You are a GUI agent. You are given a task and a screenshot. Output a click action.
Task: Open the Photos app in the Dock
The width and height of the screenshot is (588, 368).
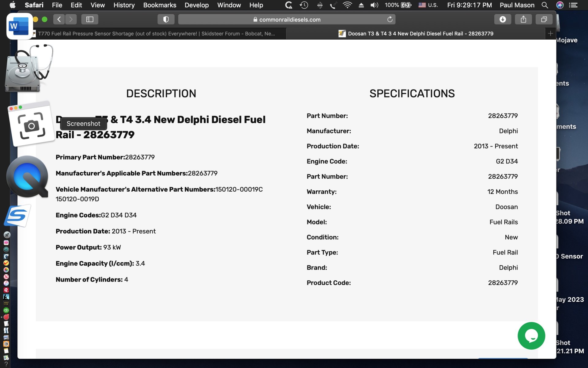pyautogui.click(x=6, y=270)
